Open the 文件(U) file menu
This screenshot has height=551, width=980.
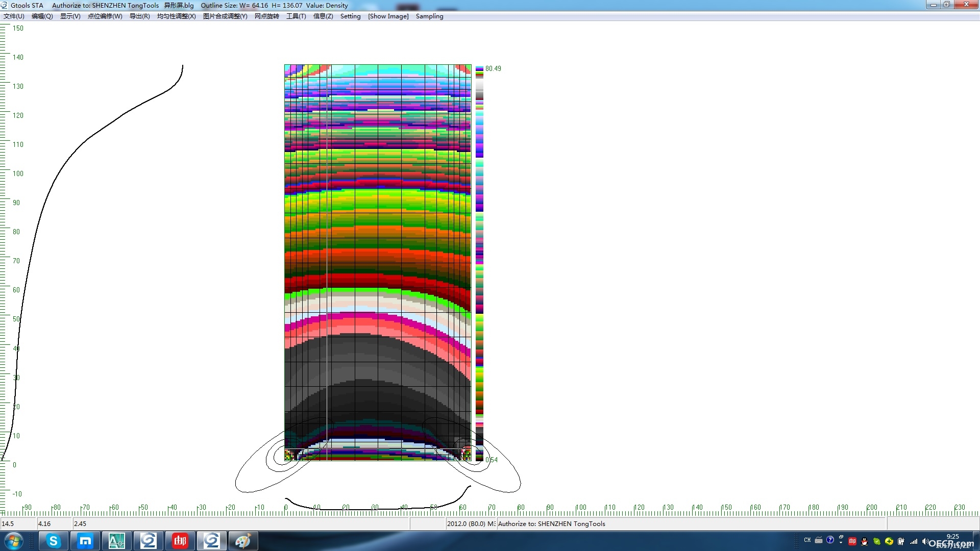tap(14, 16)
